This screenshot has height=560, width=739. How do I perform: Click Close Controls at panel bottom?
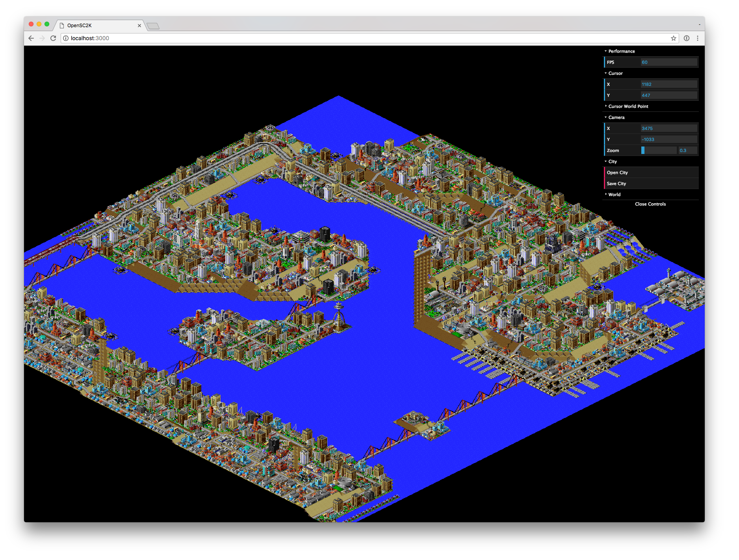(x=650, y=204)
